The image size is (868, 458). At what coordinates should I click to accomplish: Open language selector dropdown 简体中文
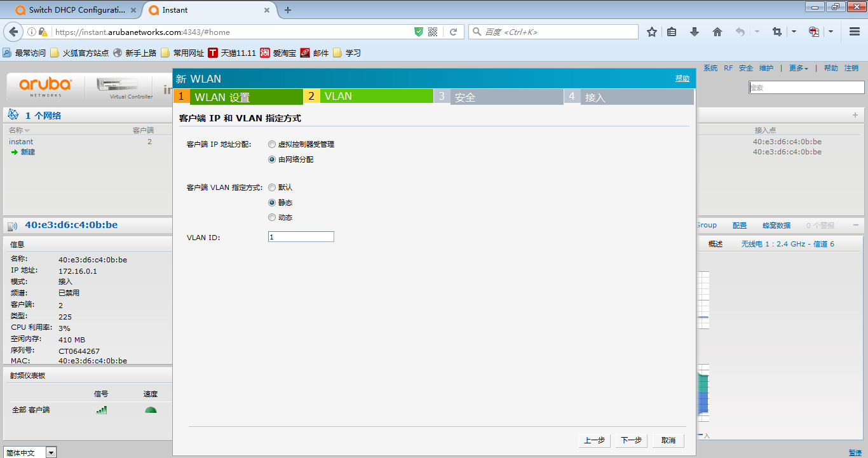51,452
